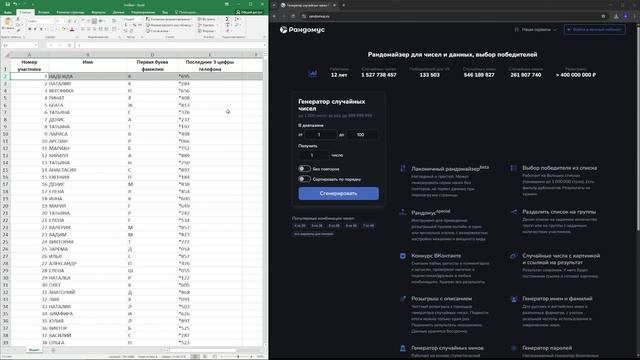640x360 pixels.
Task: Open the Файл tab in Excel
Action: point(8,12)
